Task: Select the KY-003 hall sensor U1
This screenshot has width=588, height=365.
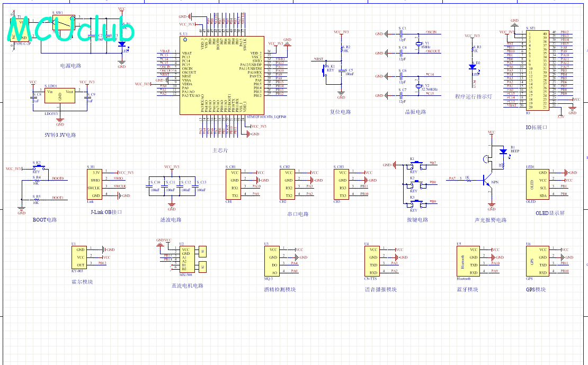Action: point(81,257)
